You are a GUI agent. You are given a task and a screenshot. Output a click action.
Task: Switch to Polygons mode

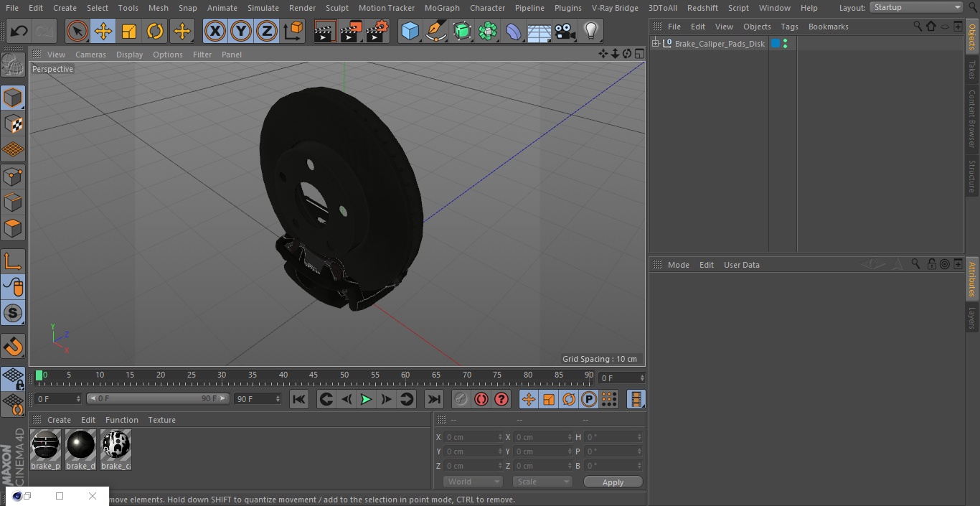(13, 229)
